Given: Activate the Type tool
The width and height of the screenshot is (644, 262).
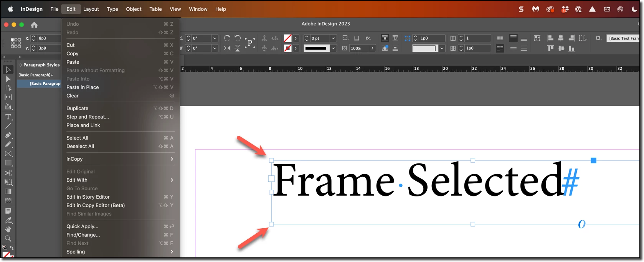Looking at the screenshot, I should (x=8, y=117).
